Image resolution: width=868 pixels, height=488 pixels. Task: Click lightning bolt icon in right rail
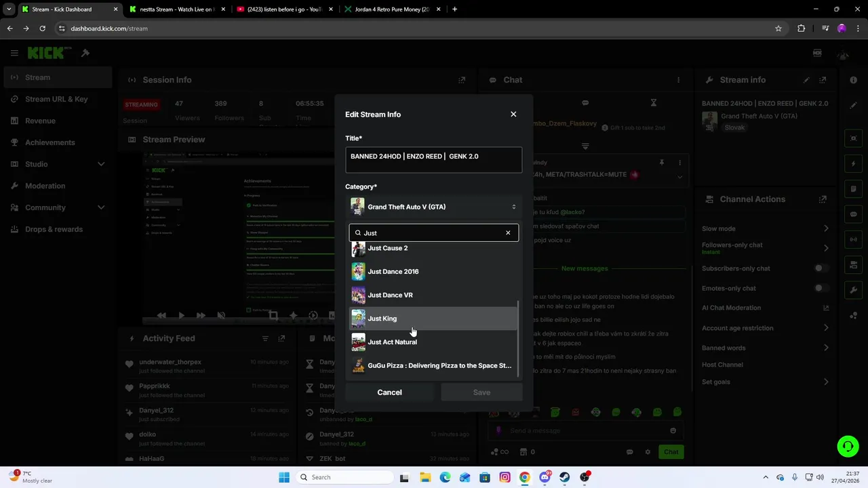click(854, 164)
